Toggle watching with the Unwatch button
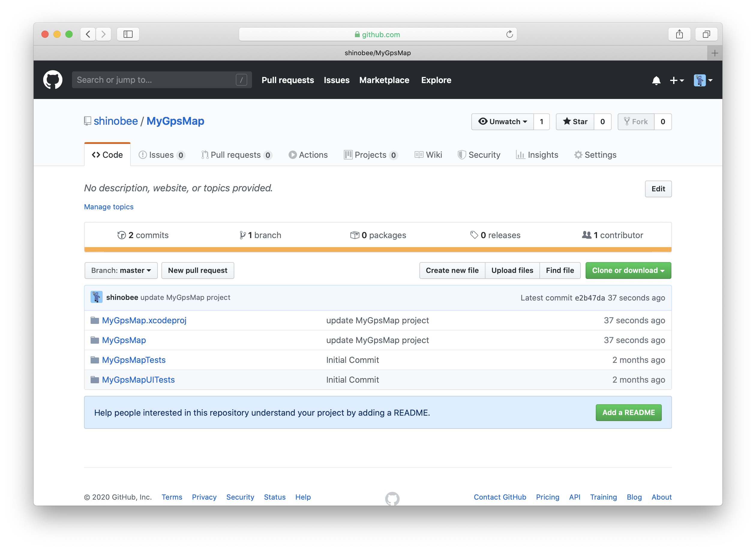The image size is (756, 550). (x=502, y=121)
